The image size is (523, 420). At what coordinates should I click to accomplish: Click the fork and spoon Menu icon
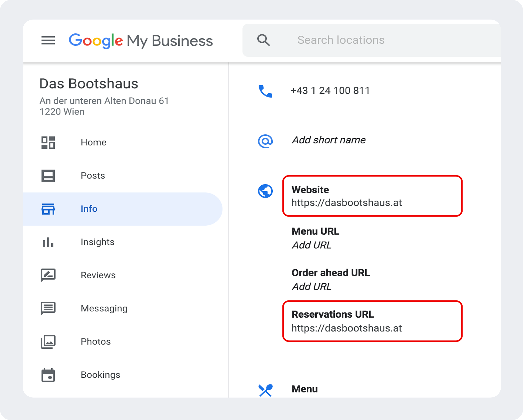(x=265, y=390)
